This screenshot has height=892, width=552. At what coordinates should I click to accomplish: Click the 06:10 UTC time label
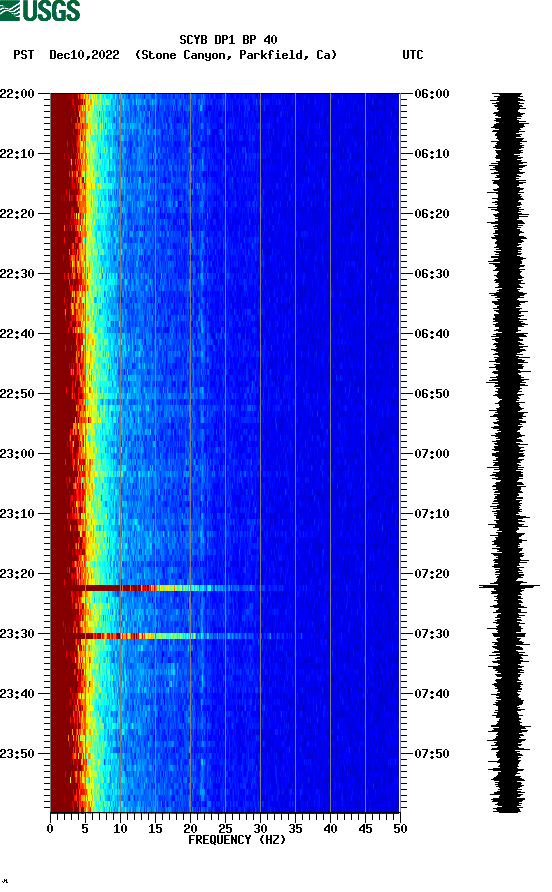432,154
